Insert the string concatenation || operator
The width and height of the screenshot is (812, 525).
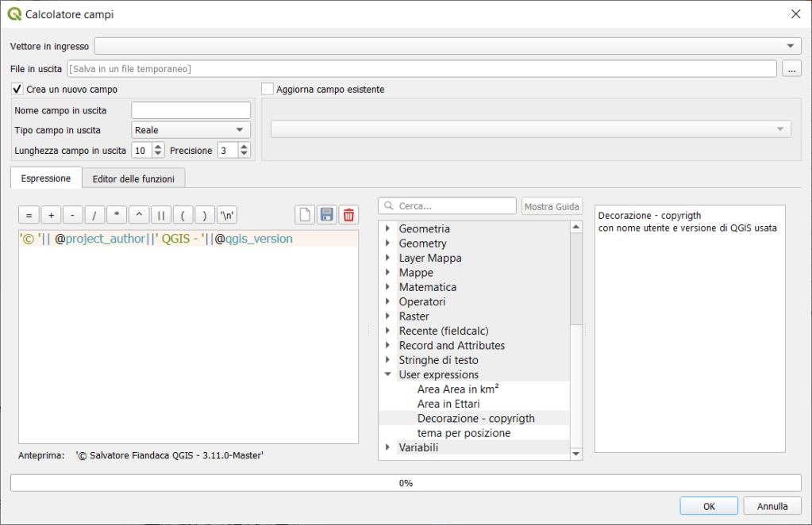point(160,215)
